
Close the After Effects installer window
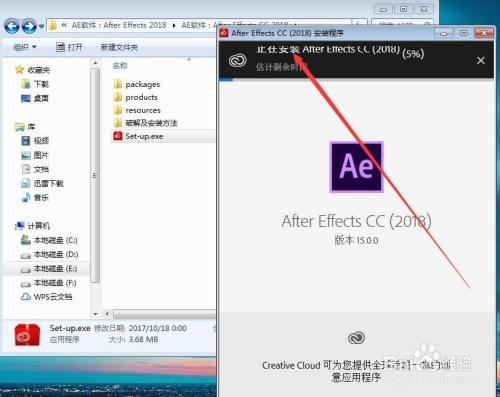[484, 33]
